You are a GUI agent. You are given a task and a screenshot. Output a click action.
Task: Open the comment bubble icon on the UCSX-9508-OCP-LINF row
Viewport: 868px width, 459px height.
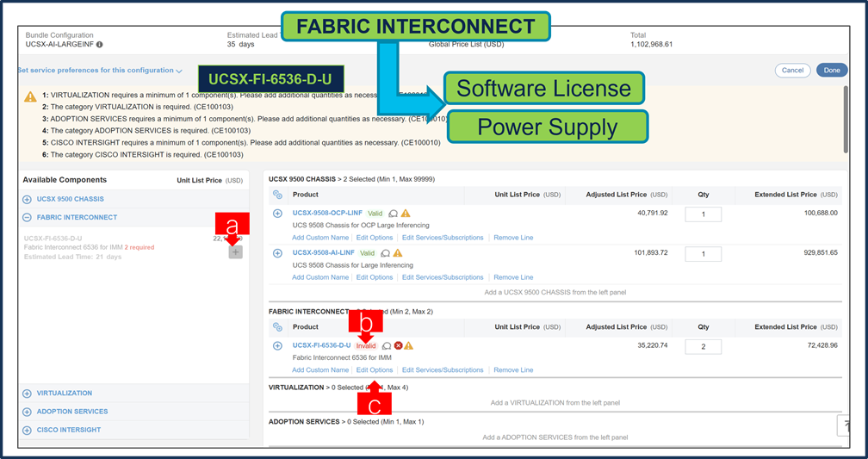[x=393, y=214]
